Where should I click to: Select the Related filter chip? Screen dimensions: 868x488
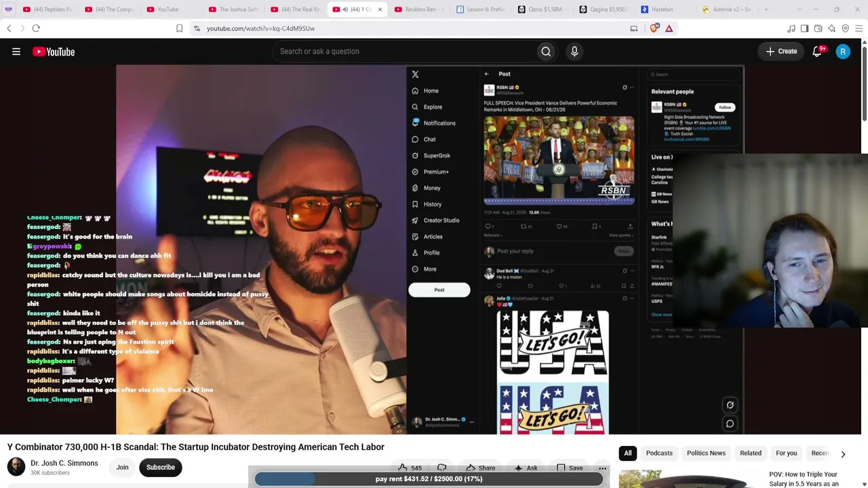click(x=751, y=453)
